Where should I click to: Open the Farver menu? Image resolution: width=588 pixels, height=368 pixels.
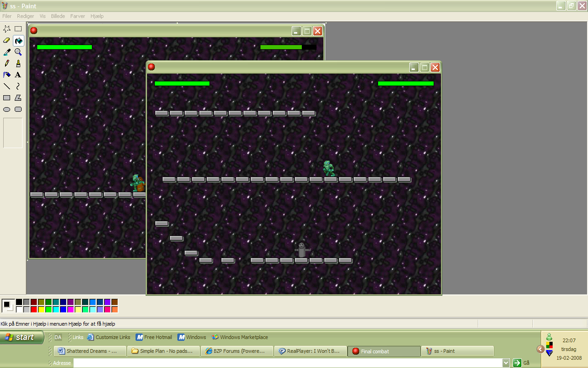click(78, 16)
